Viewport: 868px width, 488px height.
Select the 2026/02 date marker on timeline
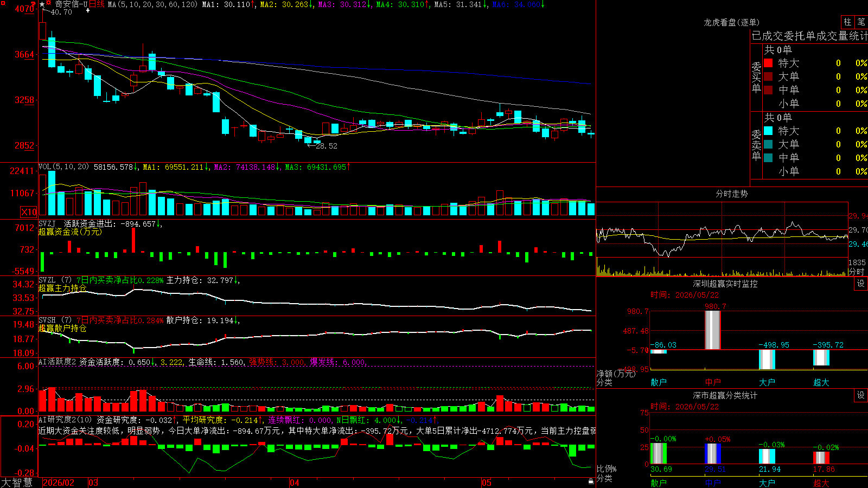point(59,483)
